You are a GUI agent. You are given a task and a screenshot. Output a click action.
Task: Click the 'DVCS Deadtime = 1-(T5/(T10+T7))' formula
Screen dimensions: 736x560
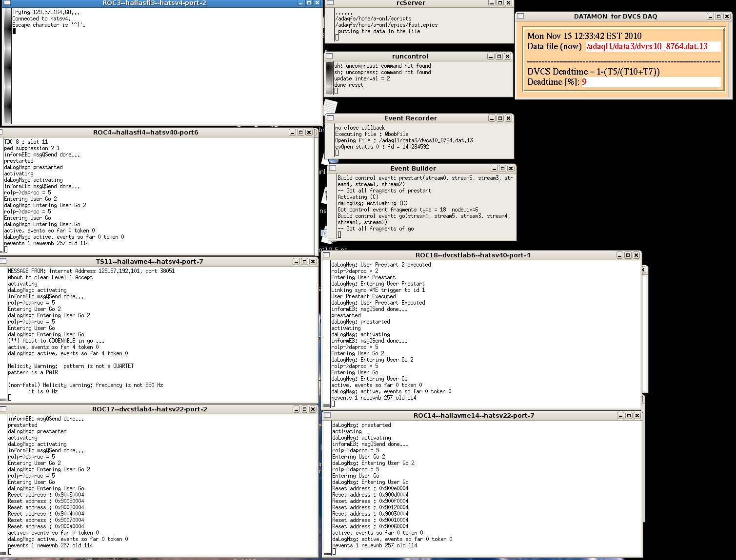594,72
